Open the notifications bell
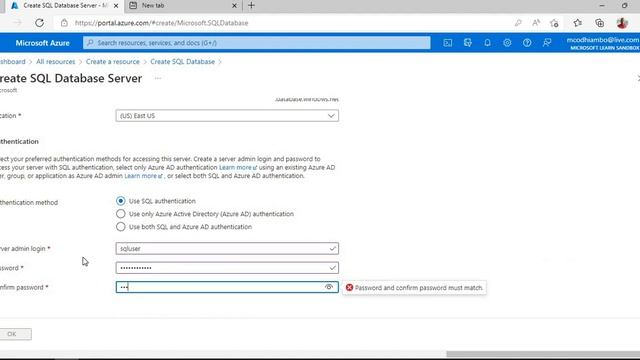 [x=487, y=43]
